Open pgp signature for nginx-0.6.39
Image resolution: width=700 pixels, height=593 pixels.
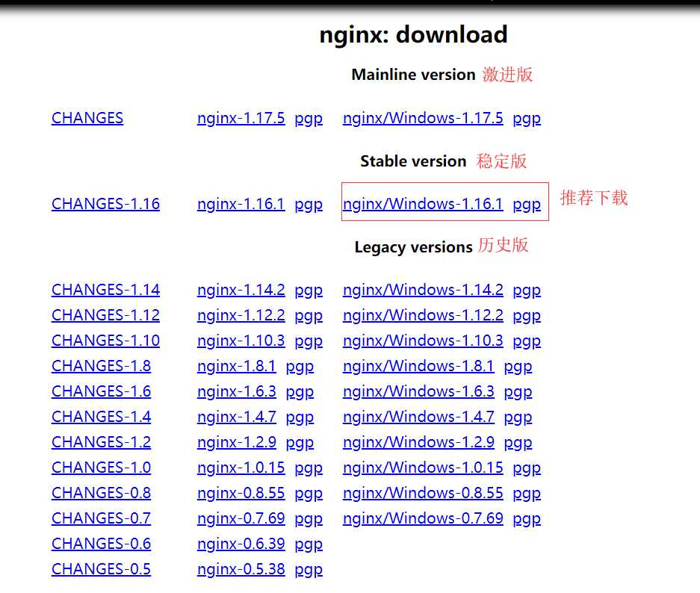(x=309, y=545)
